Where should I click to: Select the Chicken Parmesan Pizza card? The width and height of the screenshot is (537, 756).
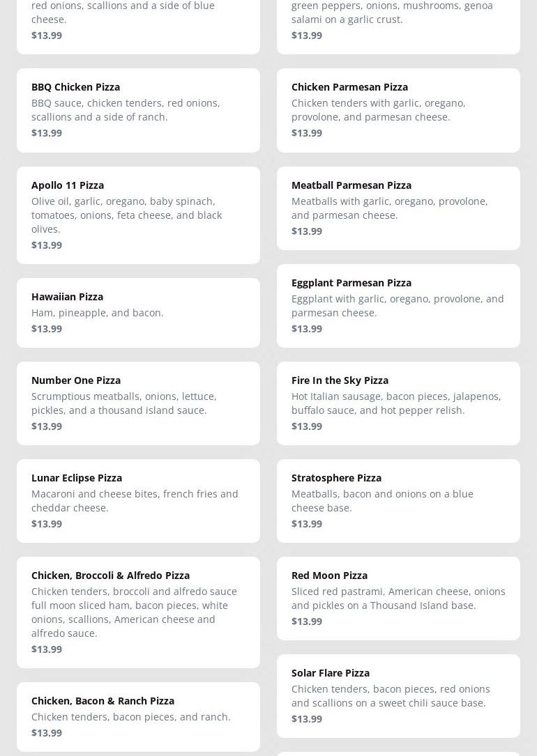pyautogui.click(x=398, y=110)
